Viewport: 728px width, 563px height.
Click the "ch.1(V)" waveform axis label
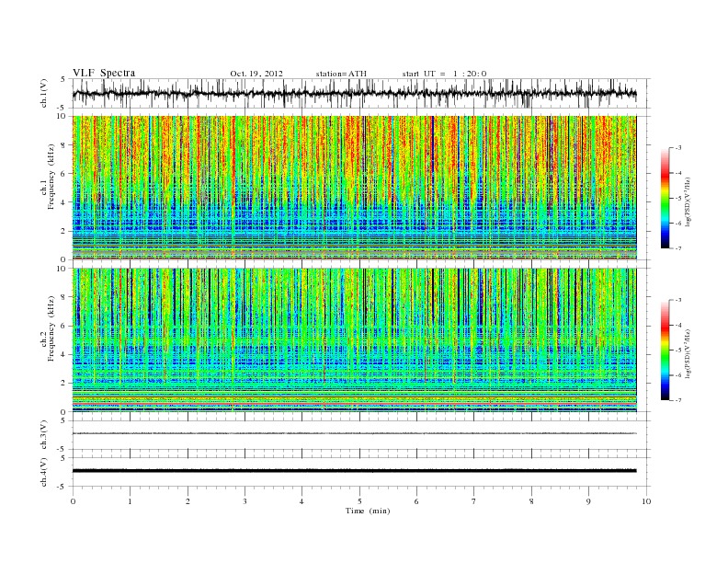[x=43, y=93]
